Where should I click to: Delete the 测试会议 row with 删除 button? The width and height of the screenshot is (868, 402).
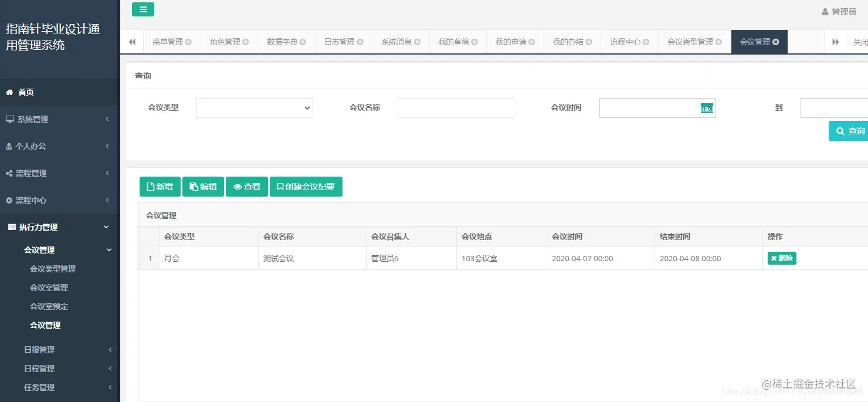pos(782,258)
